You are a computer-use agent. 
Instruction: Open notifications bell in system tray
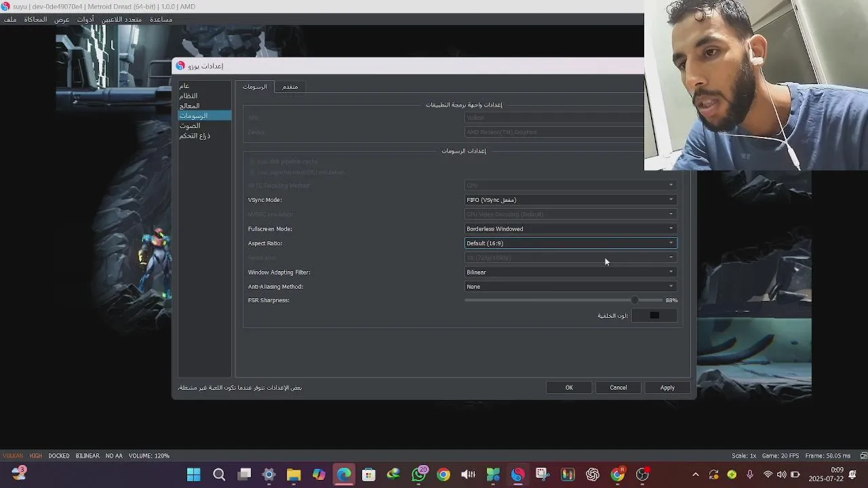(x=852, y=474)
